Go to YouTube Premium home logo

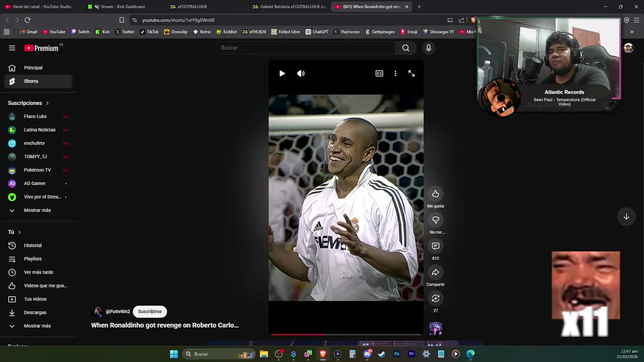point(42,48)
